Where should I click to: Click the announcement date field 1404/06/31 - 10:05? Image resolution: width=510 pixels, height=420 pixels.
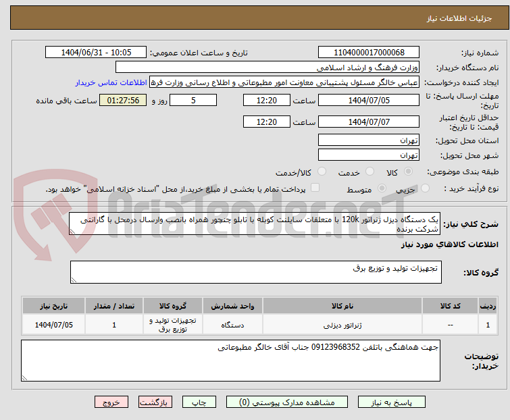[x=96, y=53]
